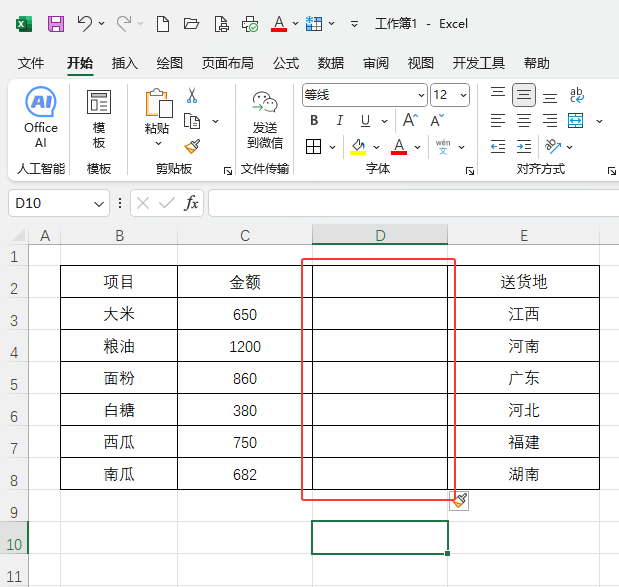Click the Borders grid icon
Viewport: 619px width, 587px height.
[x=313, y=147]
